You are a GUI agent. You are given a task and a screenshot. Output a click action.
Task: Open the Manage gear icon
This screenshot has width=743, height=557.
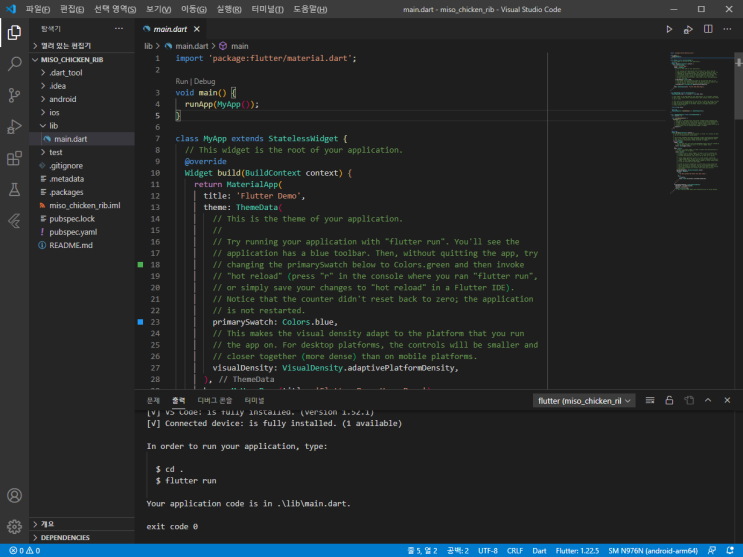point(14,526)
